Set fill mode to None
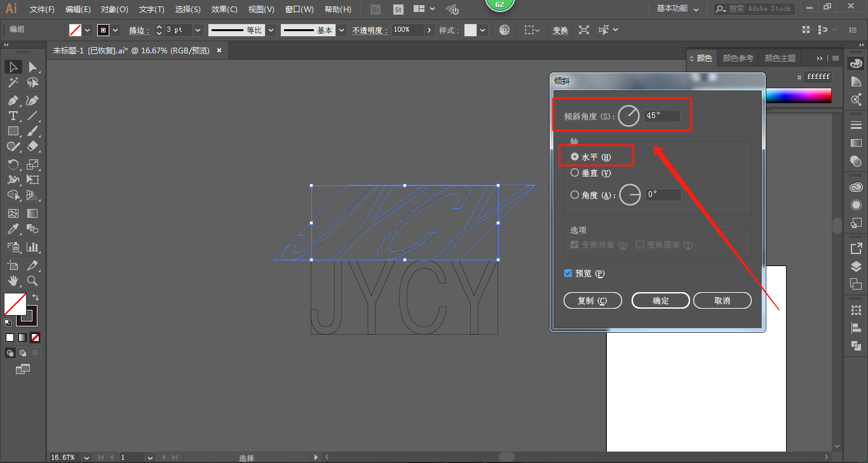The height and width of the screenshot is (463, 868). [36, 337]
